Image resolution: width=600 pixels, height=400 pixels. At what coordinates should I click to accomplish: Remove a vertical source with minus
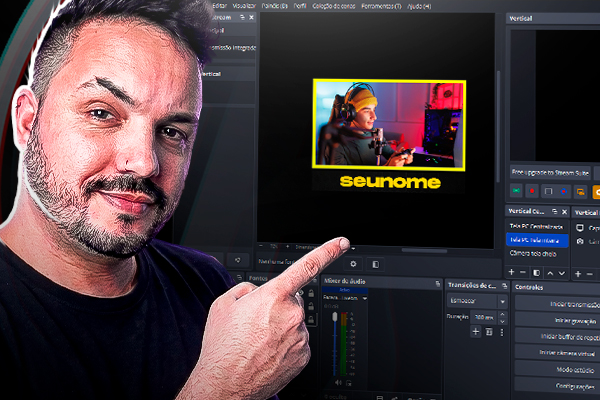click(x=590, y=274)
